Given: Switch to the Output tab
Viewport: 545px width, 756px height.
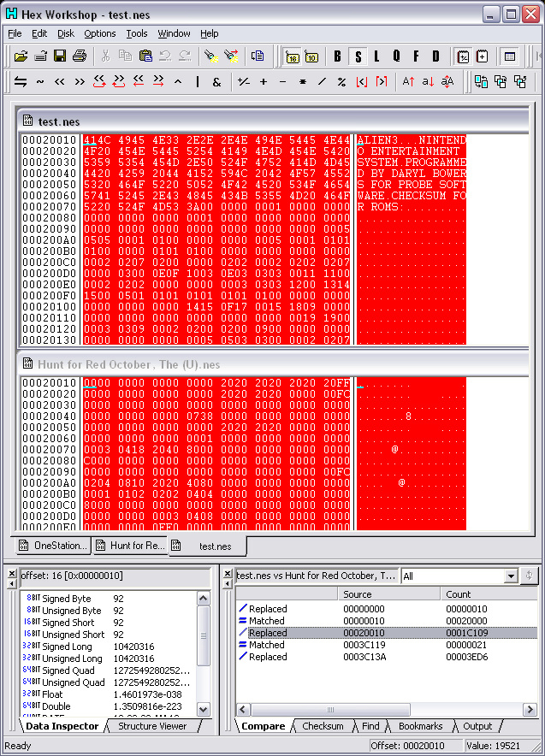Looking at the screenshot, I should tap(477, 726).
